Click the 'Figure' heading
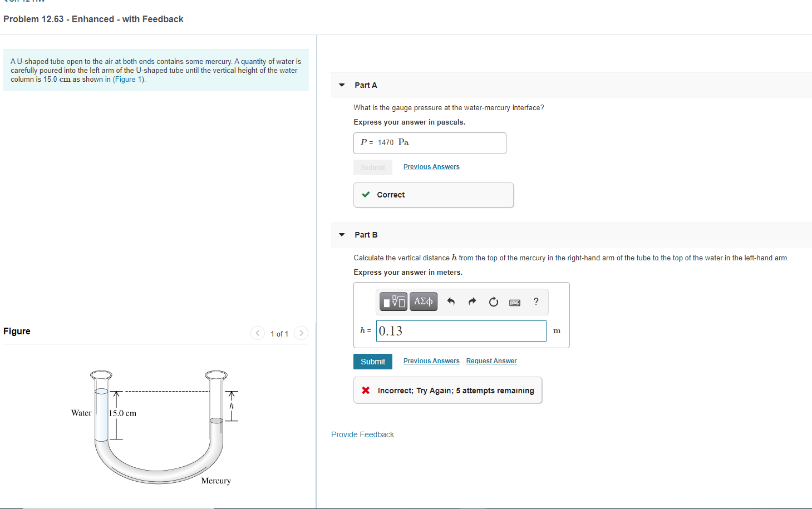The height and width of the screenshot is (509, 812). click(17, 331)
